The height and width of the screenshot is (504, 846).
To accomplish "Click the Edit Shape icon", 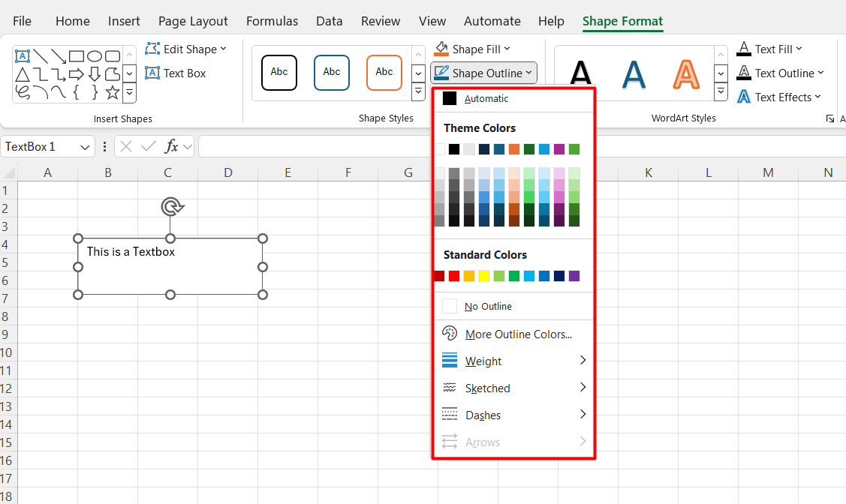I will [152, 49].
